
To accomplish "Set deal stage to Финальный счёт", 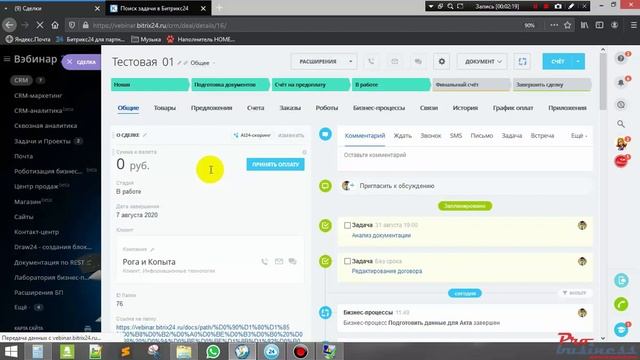I will (x=471, y=84).
